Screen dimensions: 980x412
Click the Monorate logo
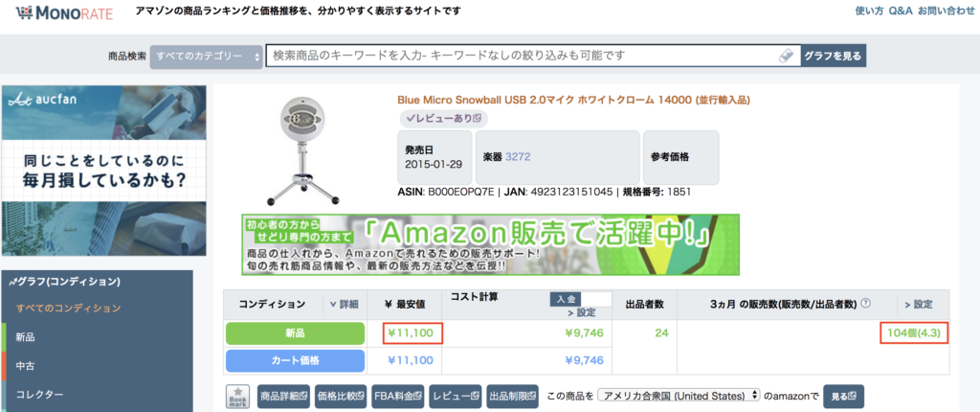[63, 11]
